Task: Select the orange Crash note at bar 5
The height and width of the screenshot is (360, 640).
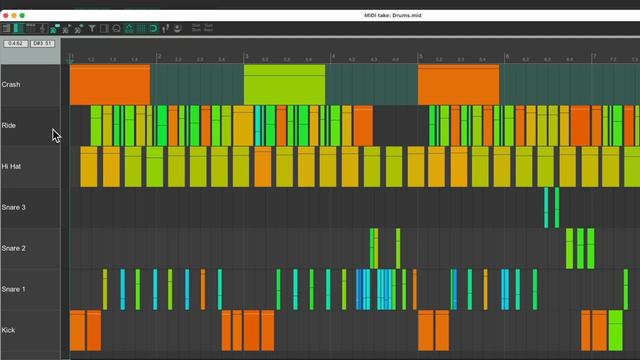Action: pyautogui.click(x=458, y=84)
